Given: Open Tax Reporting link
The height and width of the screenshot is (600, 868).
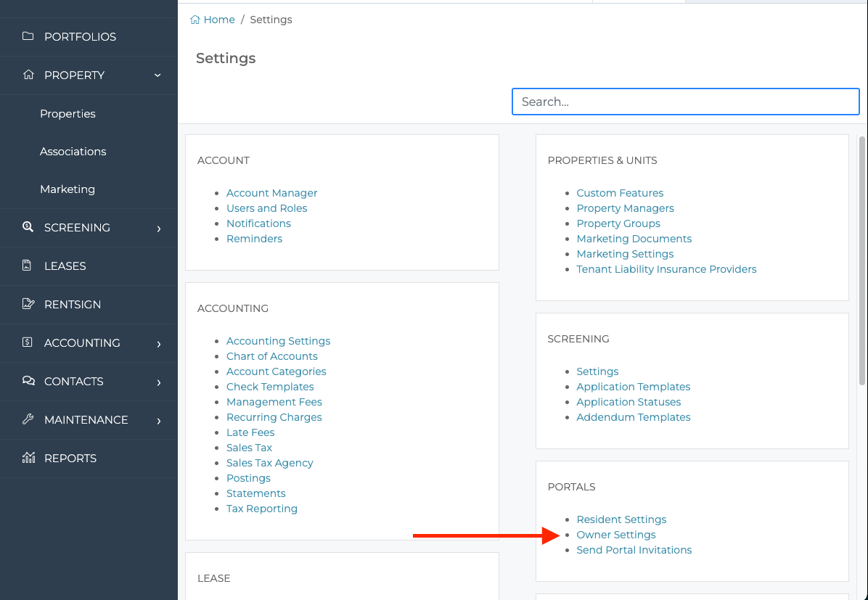Looking at the screenshot, I should [262, 509].
